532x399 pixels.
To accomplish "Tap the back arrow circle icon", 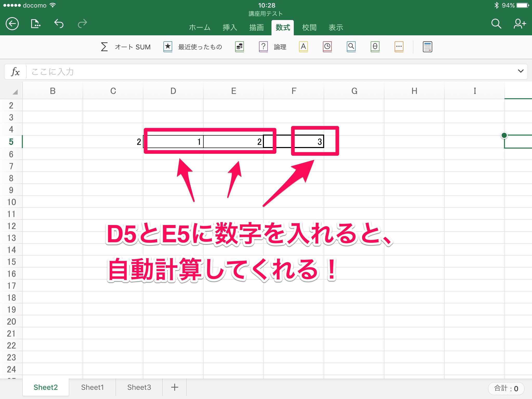I will pyautogui.click(x=12, y=24).
